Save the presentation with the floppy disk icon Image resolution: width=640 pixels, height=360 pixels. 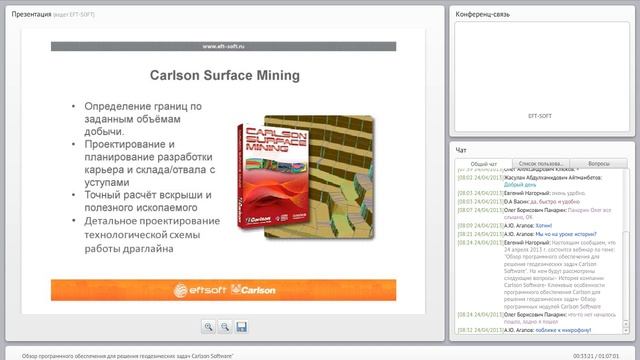(x=241, y=327)
